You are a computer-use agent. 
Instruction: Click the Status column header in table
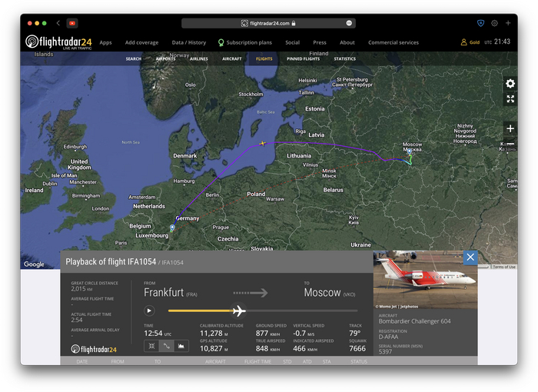pos(359,361)
